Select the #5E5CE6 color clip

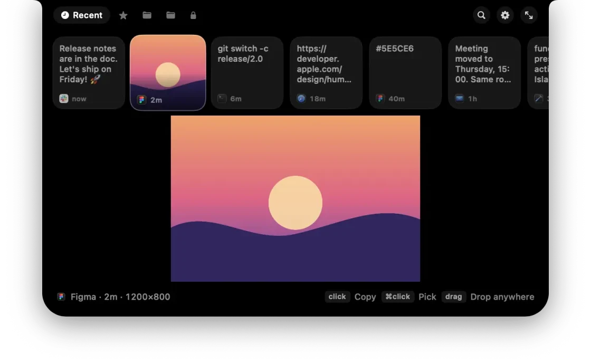pyautogui.click(x=406, y=73)
